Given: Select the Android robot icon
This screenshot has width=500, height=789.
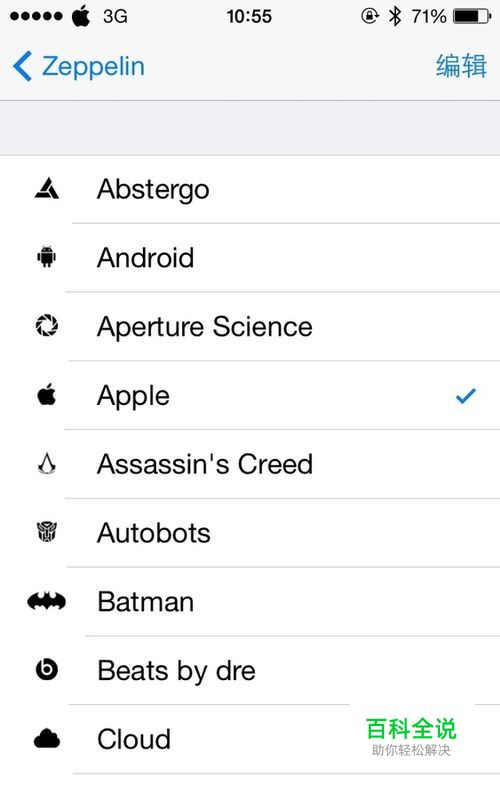Looking at the screenshot, I should pyautogui.click(x=46, y=257).
